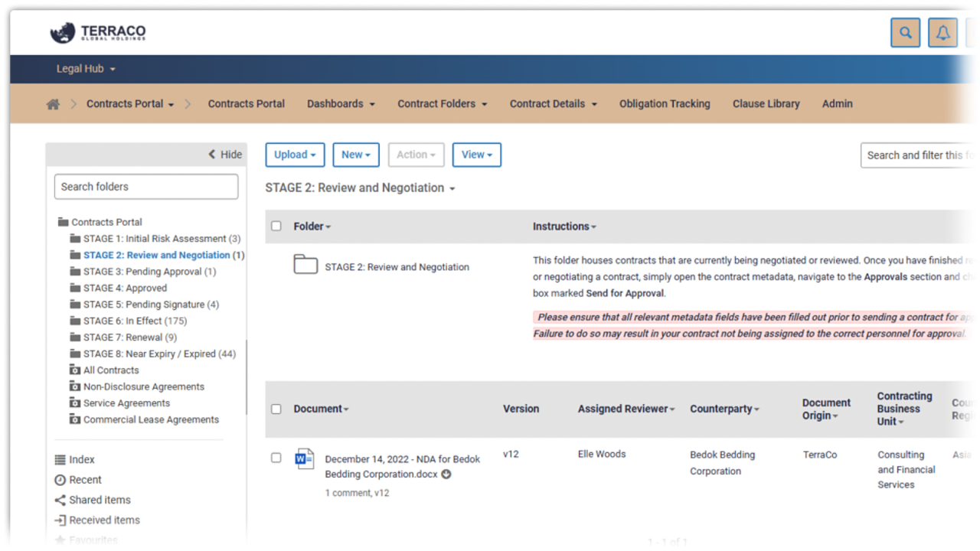
Task: Click the download arrow icon beside NDA filename
Action: pos(446,474)
